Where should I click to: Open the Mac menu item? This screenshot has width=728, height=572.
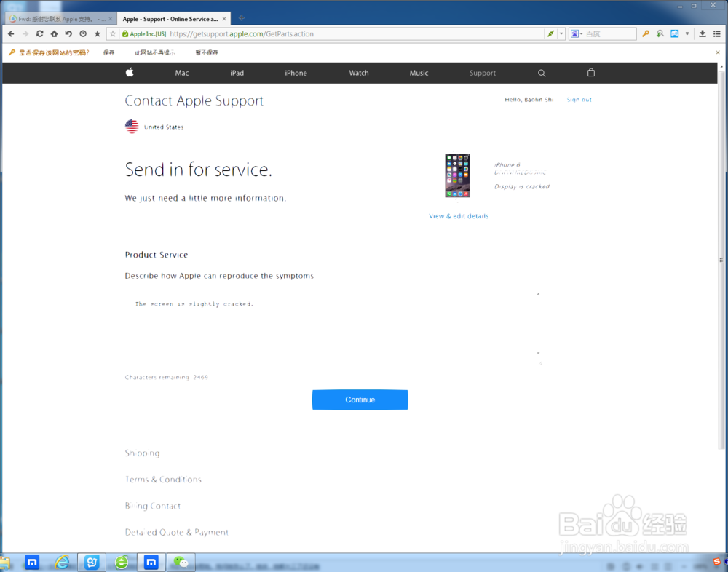pyautogui.click(x=182, y=73)
